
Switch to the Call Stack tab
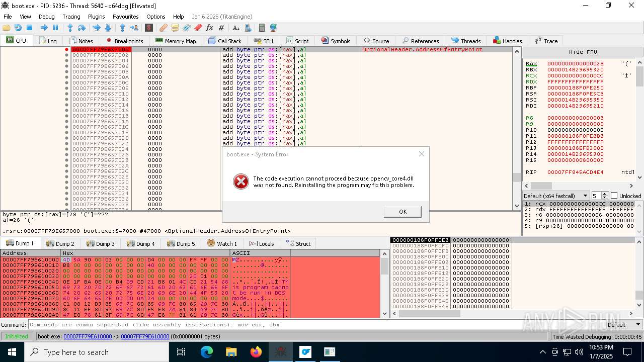click(224, 41)
